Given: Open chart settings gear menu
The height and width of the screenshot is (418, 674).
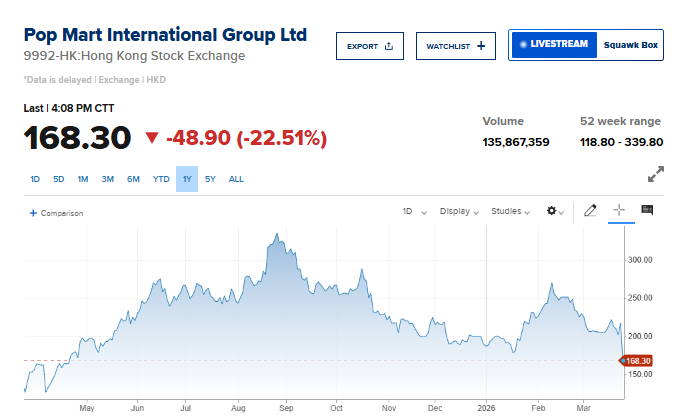Looking at the screenshot, I should point(552,211).
